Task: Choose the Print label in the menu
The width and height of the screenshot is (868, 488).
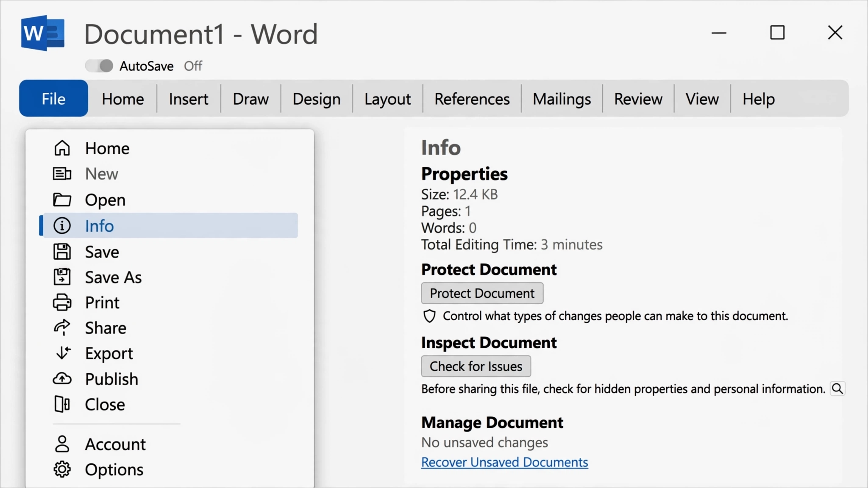Action: (x=102, y=302)
